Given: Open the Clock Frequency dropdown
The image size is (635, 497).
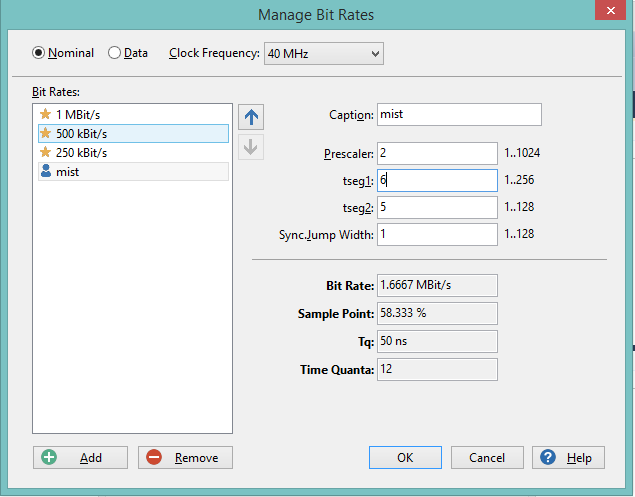Looking at the screenshot, I should click(x=323, y=53).
